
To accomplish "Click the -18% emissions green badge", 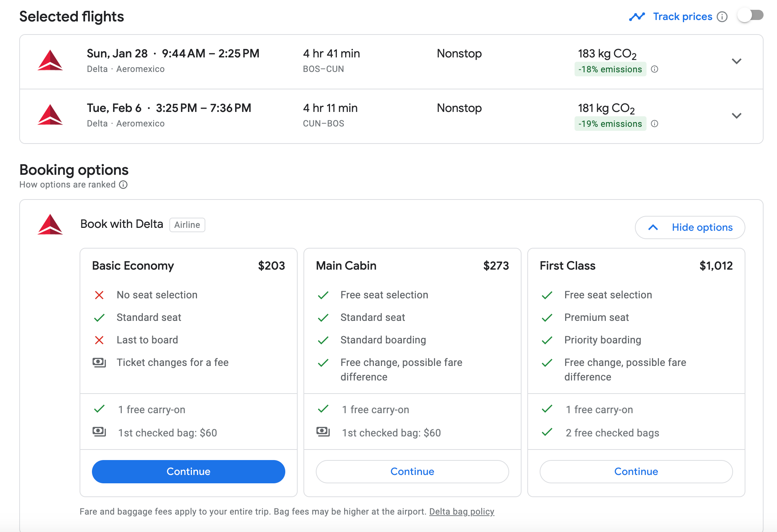I will click(x=610, y=69).
